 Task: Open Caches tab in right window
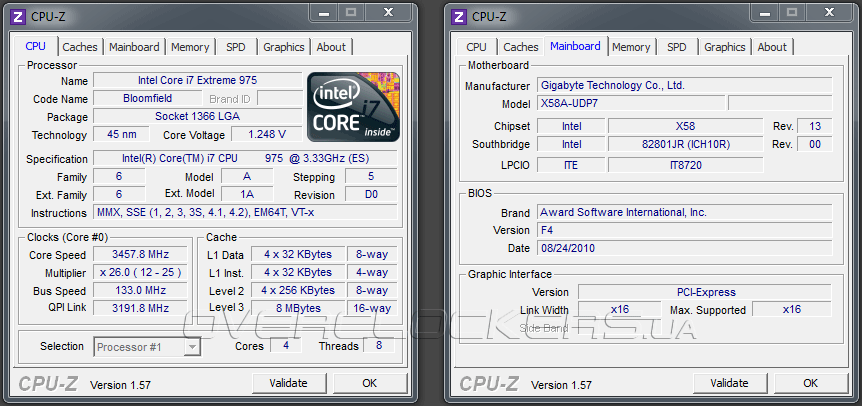pyautogui.click(x=521, y=47)
